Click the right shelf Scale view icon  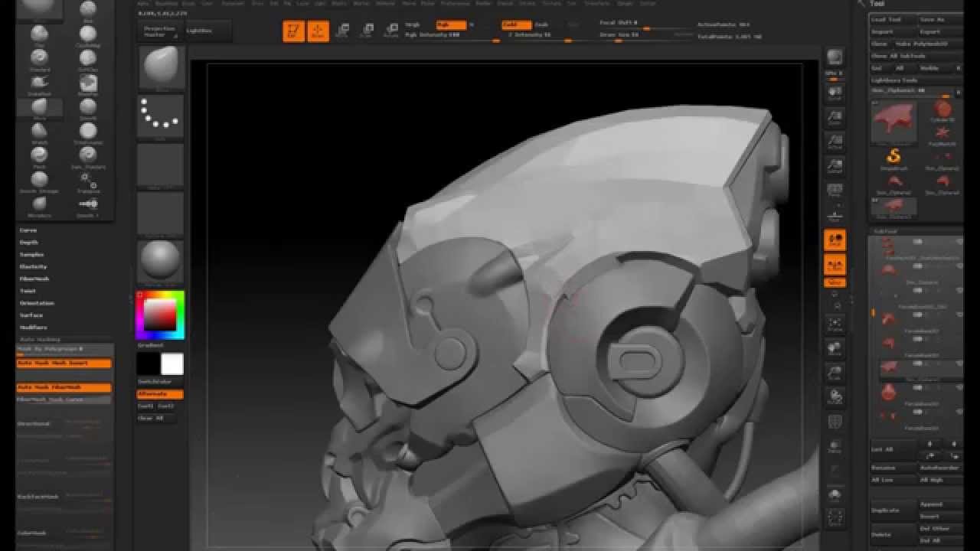[835, 373]
